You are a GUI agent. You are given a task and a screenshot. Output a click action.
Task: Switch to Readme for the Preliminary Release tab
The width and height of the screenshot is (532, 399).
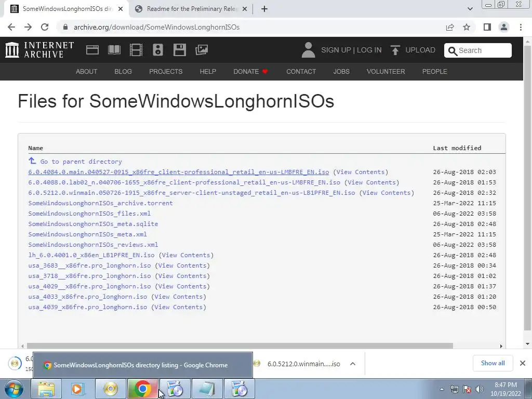pyautogui.click(x=192, y=9)
